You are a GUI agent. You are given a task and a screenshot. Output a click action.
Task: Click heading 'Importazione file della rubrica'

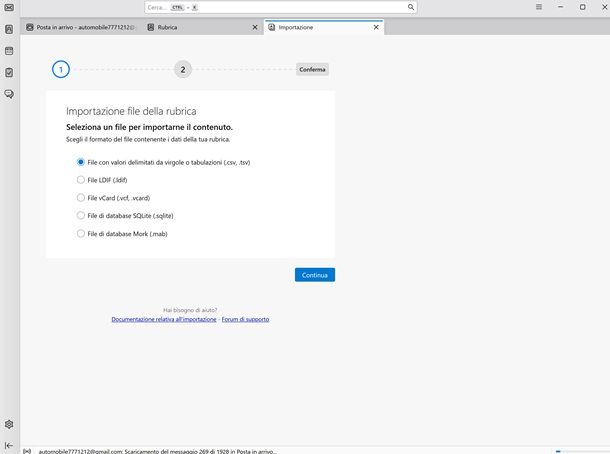(x=131, y=111)
